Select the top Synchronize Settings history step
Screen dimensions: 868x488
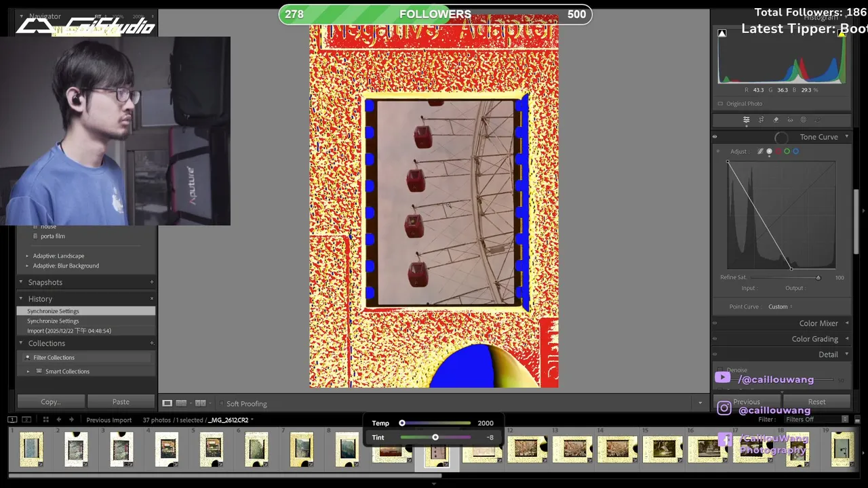coord(86,311)
